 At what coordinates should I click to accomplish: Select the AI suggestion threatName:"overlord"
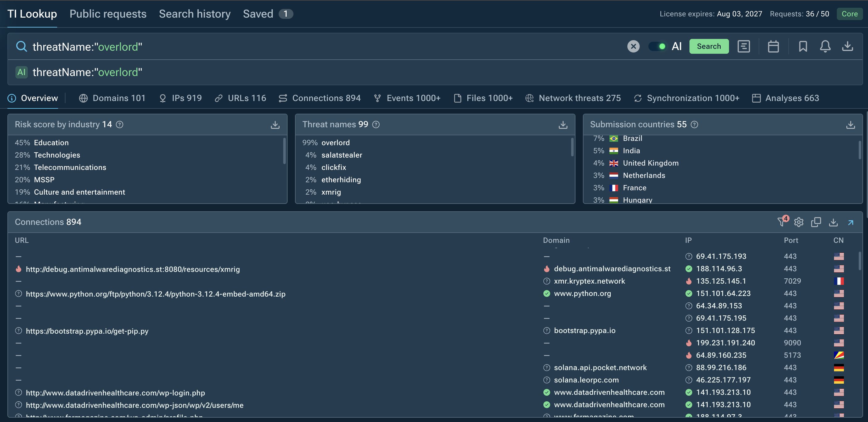[87, 72]
